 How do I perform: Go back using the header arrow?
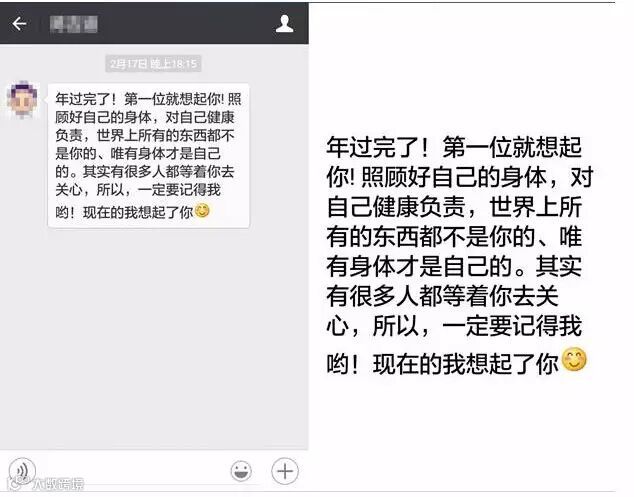click(19, 24)
